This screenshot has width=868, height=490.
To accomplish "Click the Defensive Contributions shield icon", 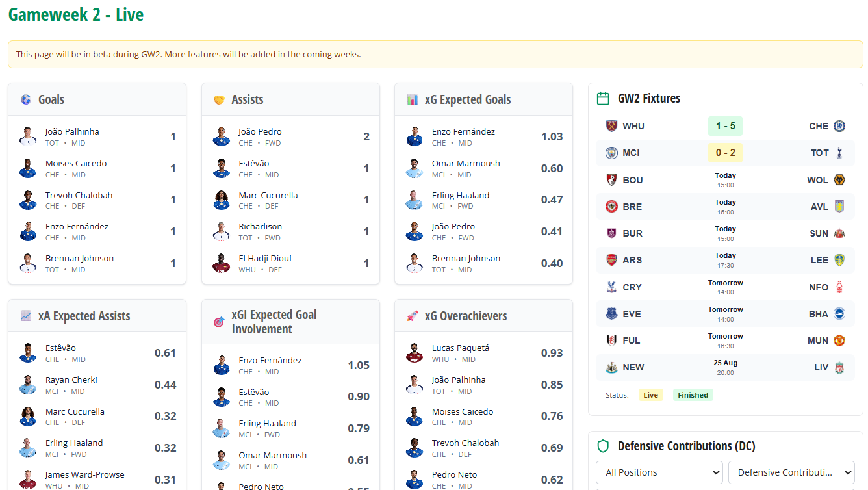I will [x=603, y=446].
